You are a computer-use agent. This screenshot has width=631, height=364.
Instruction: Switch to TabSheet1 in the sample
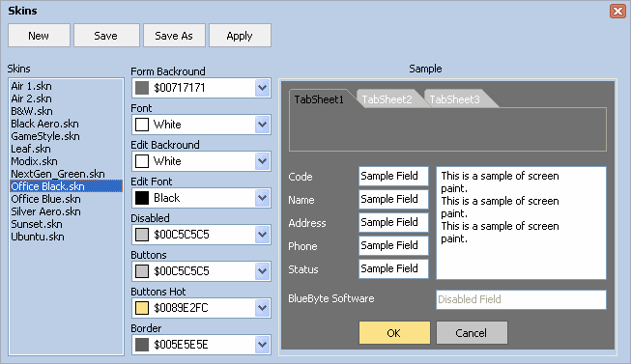tap(319, 99)
